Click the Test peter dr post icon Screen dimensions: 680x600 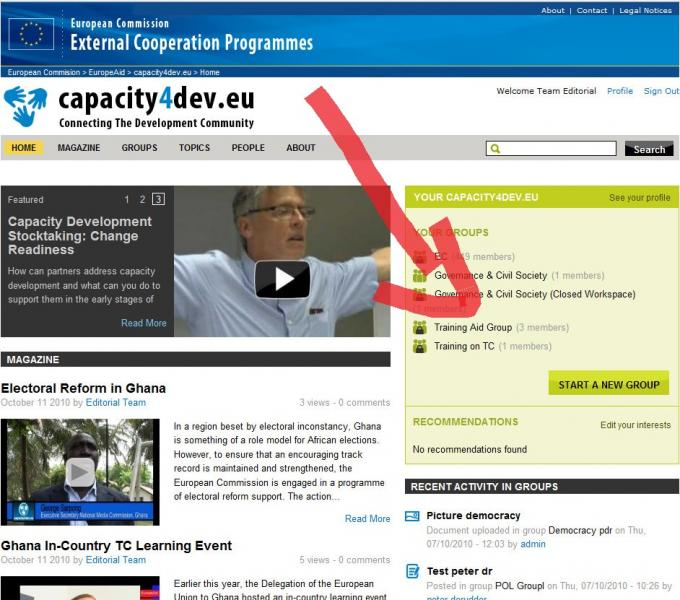[x=412, y=571]
